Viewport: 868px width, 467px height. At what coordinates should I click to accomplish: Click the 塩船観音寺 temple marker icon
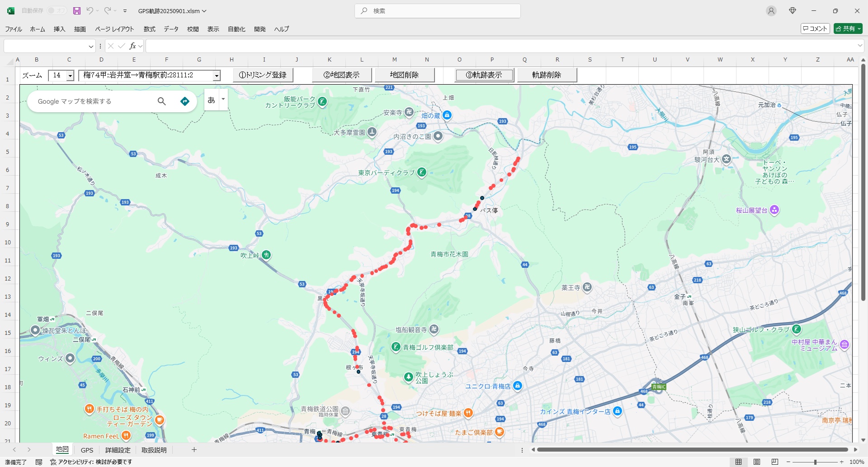434,329
